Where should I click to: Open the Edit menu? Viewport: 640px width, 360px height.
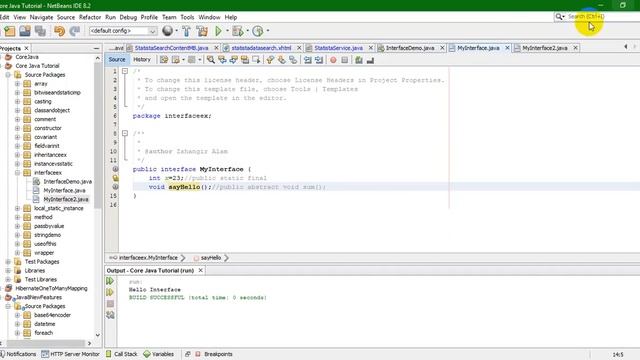4,17
